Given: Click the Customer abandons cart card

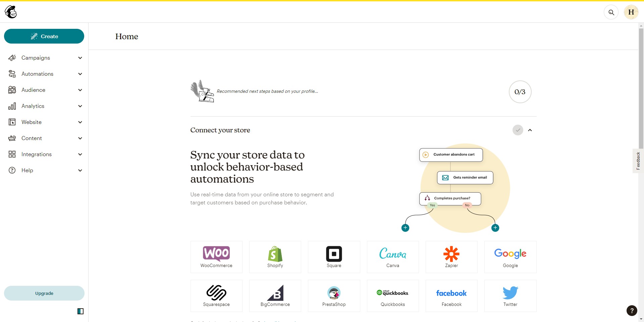Looking at the screenshot, I should click(451, 155).
